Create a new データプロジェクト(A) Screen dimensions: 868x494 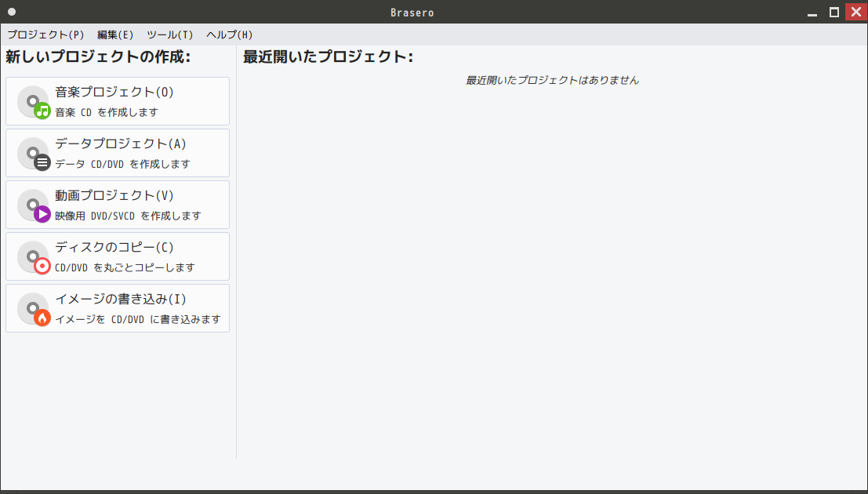[x=118, y=153]
